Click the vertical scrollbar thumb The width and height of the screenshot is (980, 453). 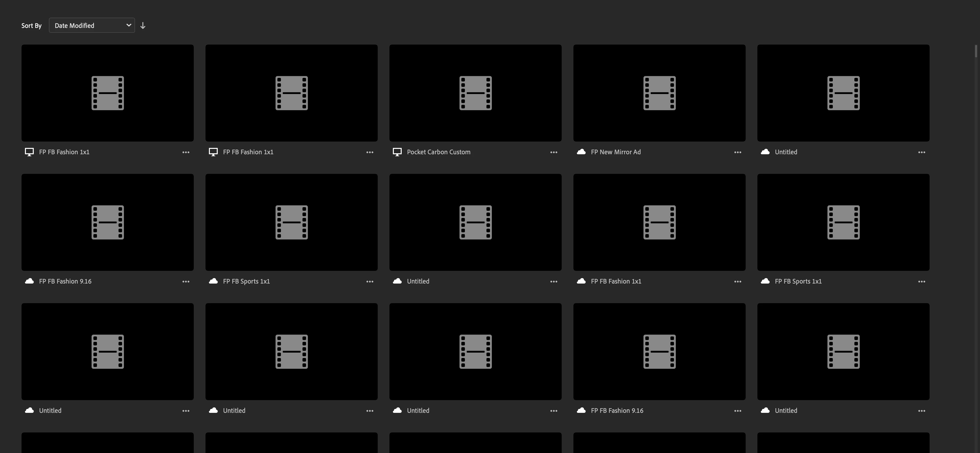[976, 51]
